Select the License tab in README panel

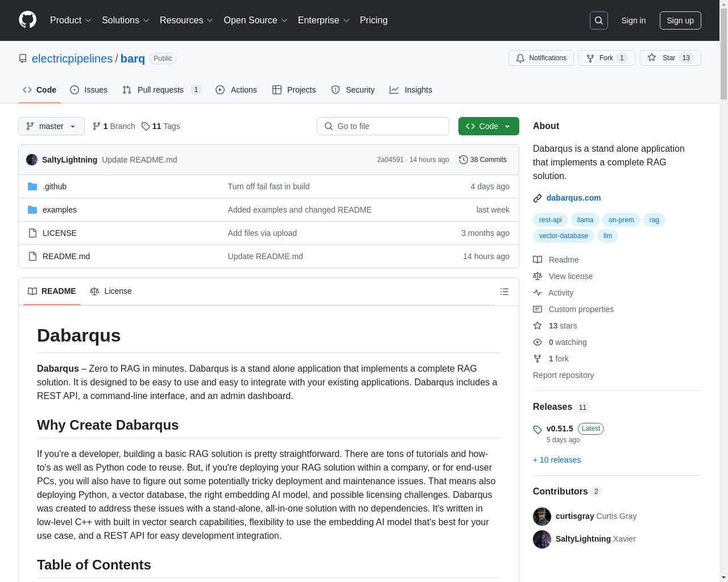click(111, 291)
